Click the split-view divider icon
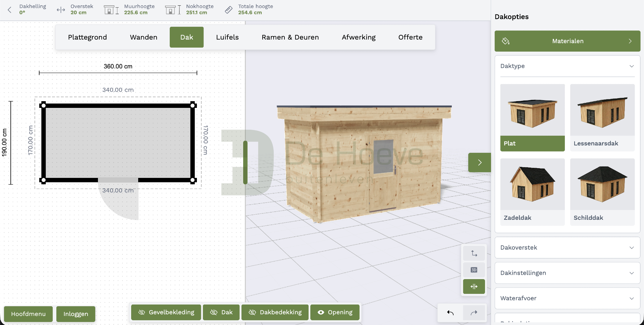Viewport: 644px width, 325px height. click(474, 286)
